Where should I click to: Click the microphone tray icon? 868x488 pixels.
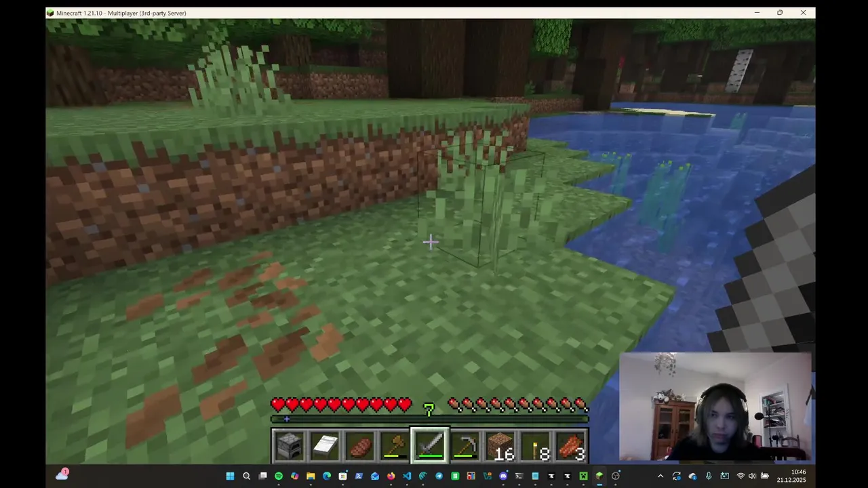click(709, 476)
